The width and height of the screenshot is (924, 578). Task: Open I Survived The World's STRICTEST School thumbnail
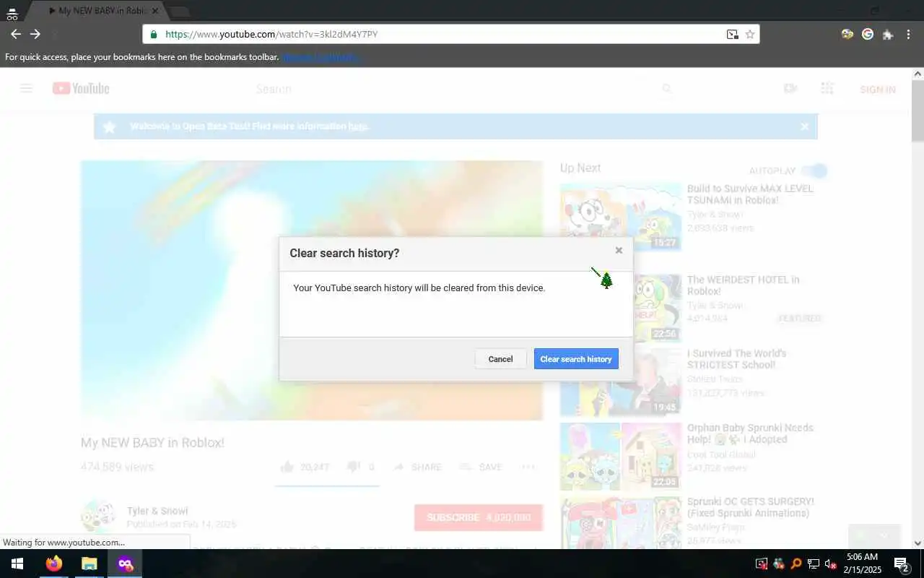pyautogui.click(x=621, y=382)
